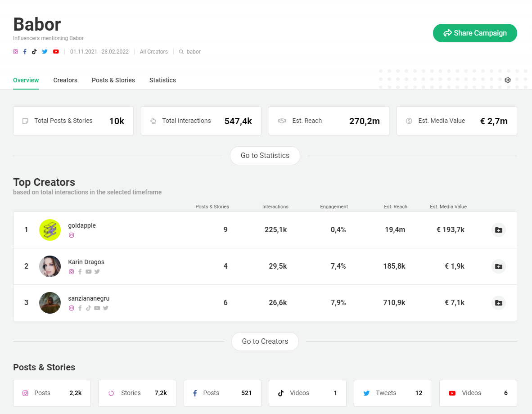Click the Interactions column header

coord(275,207)
